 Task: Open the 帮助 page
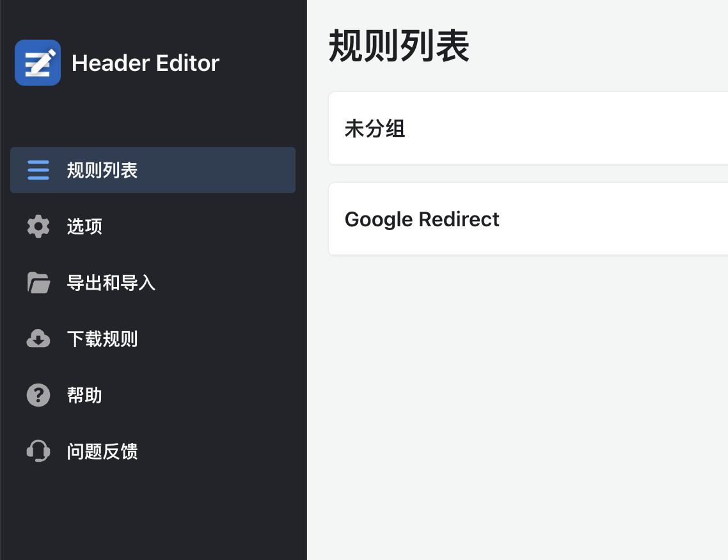coord(153,395)
